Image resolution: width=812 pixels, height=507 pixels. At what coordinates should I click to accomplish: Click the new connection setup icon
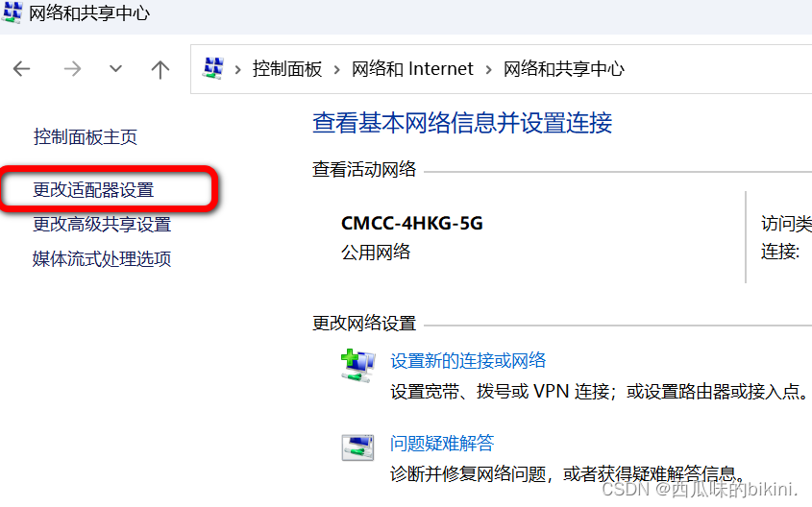pyautogui.click(x=357, y=366)
